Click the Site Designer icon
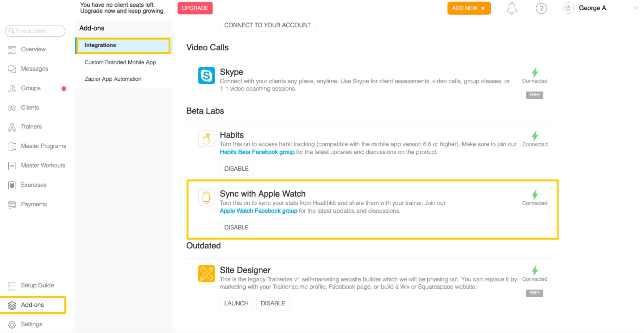 click(x=206, y=274)
